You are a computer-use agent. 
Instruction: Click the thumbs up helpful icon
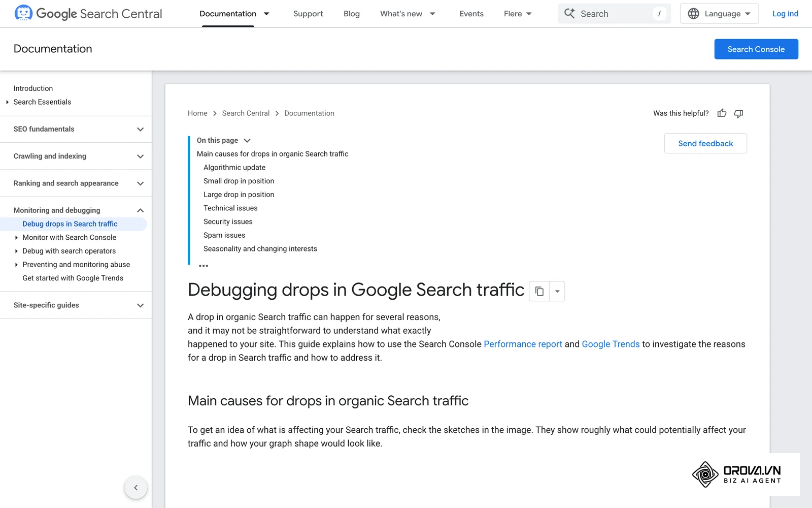(722, 113)
